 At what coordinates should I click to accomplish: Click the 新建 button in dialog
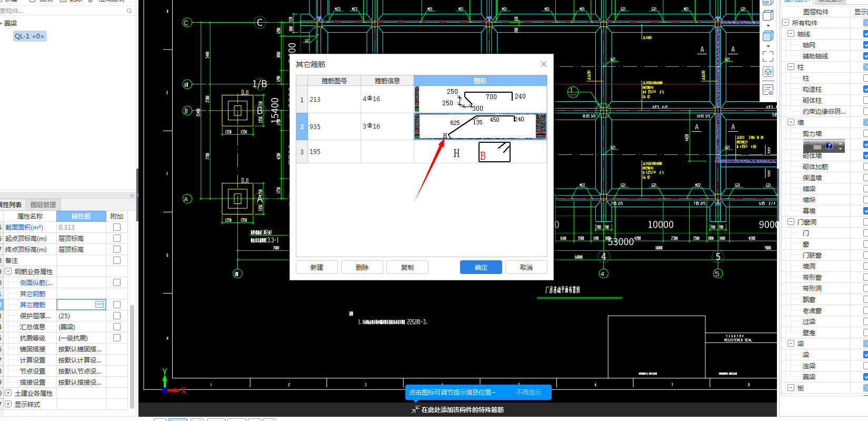click(x=317, y=267)
